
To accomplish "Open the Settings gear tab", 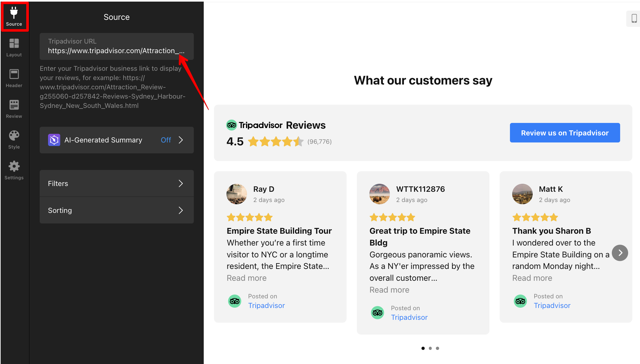I will click(14, 170).
